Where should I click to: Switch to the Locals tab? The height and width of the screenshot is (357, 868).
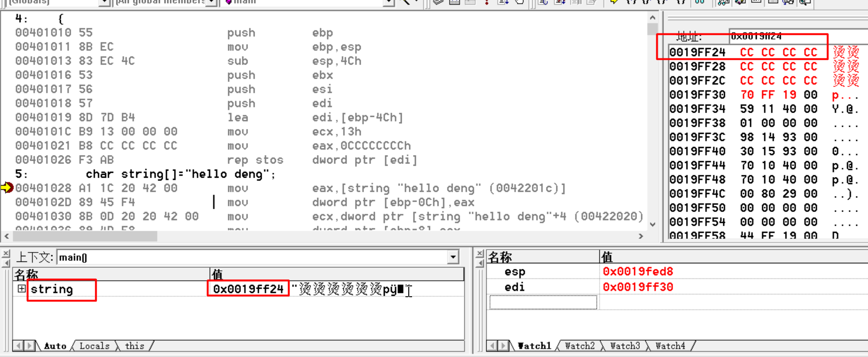coord(94,346)
